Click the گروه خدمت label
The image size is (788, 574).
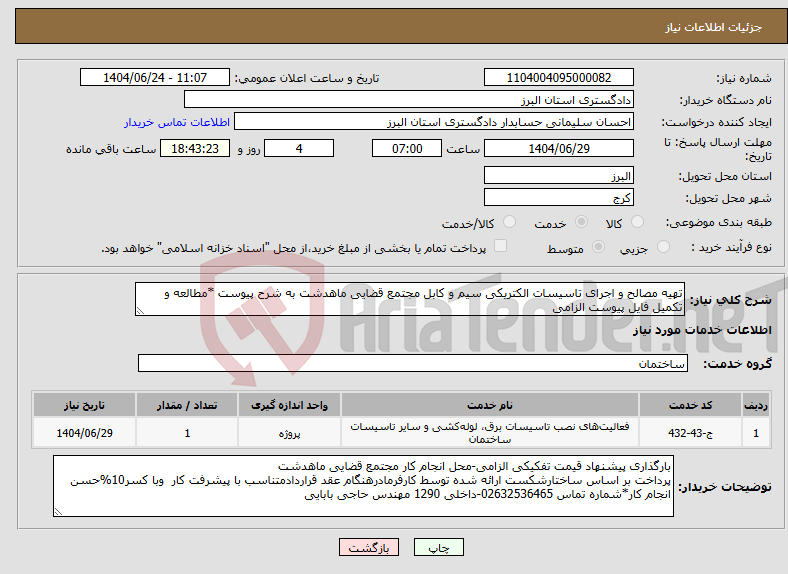[x=737, y=364]
